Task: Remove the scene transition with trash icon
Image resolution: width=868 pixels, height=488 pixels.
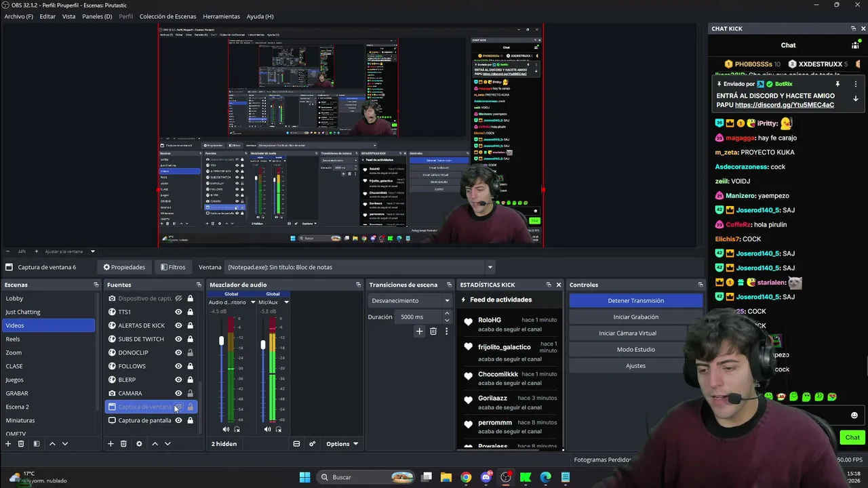Action: click(x=433, y=331)
